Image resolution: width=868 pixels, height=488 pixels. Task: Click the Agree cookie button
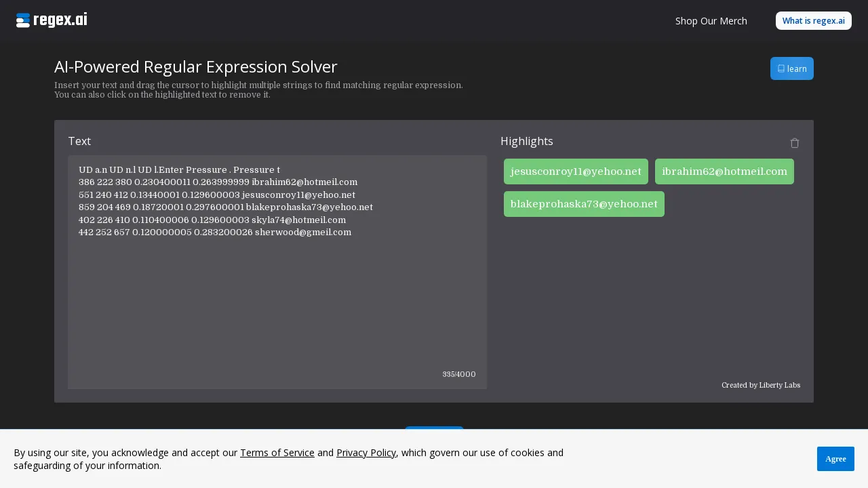point(835,459)
